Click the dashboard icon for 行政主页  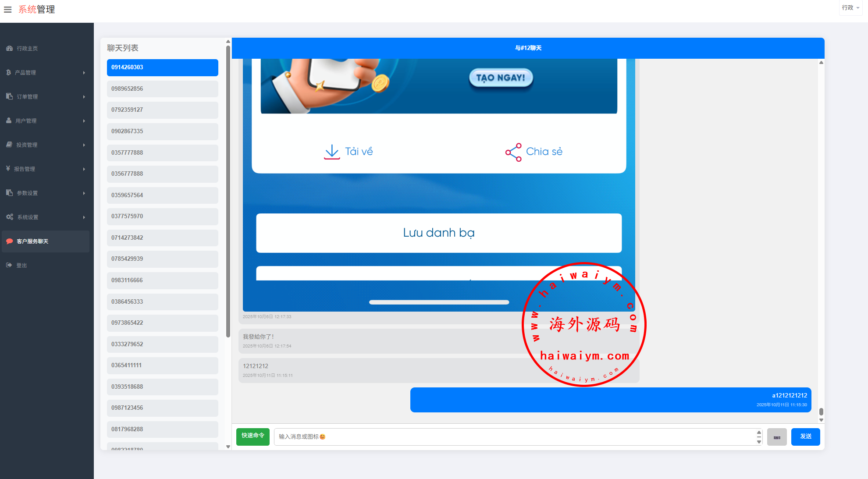pyautogui.click(x=9, y=48)
